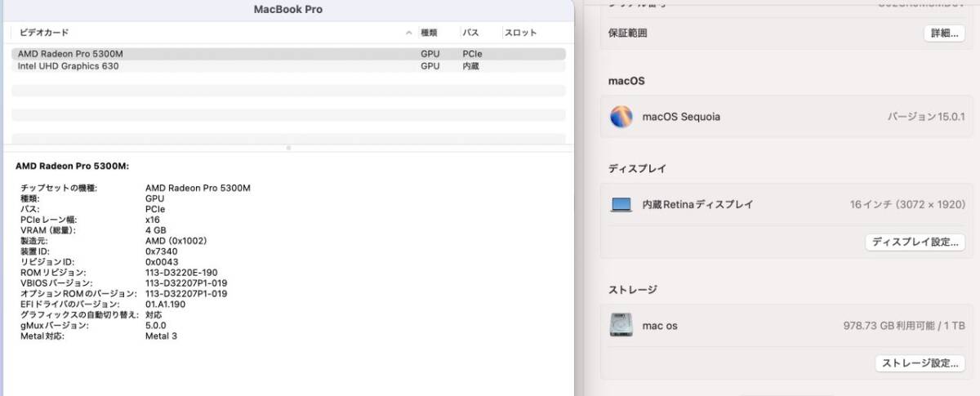Click the VRAM value 4 GB
This screenshot has width=980, height=396.
click(x=155, y=230)
